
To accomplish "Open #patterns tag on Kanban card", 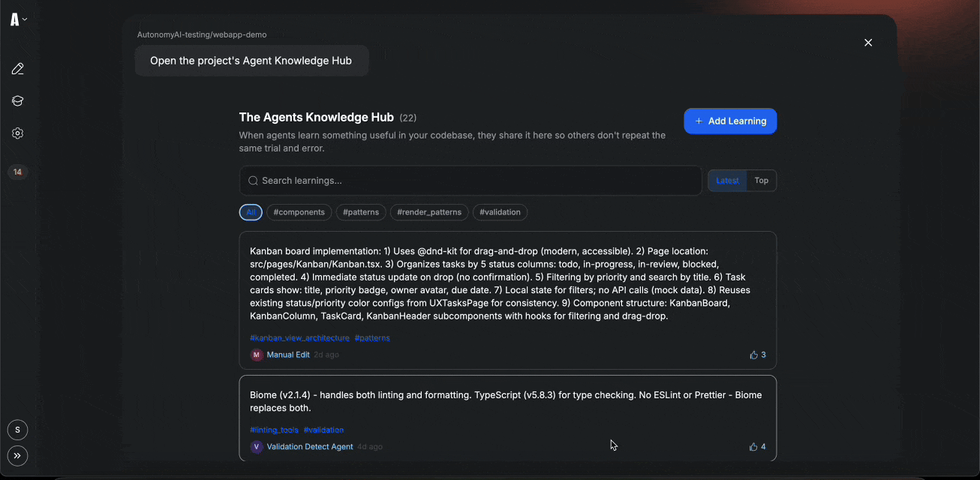I will coord(372,338).
